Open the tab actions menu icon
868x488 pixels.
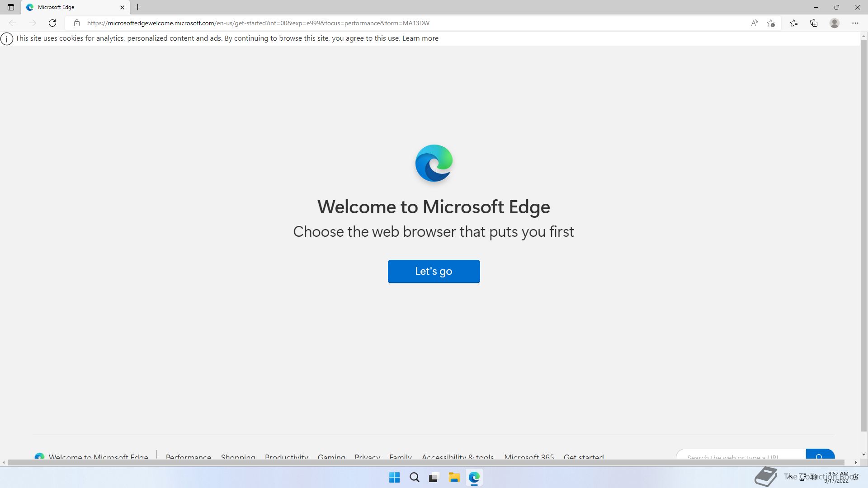point(11,7)
